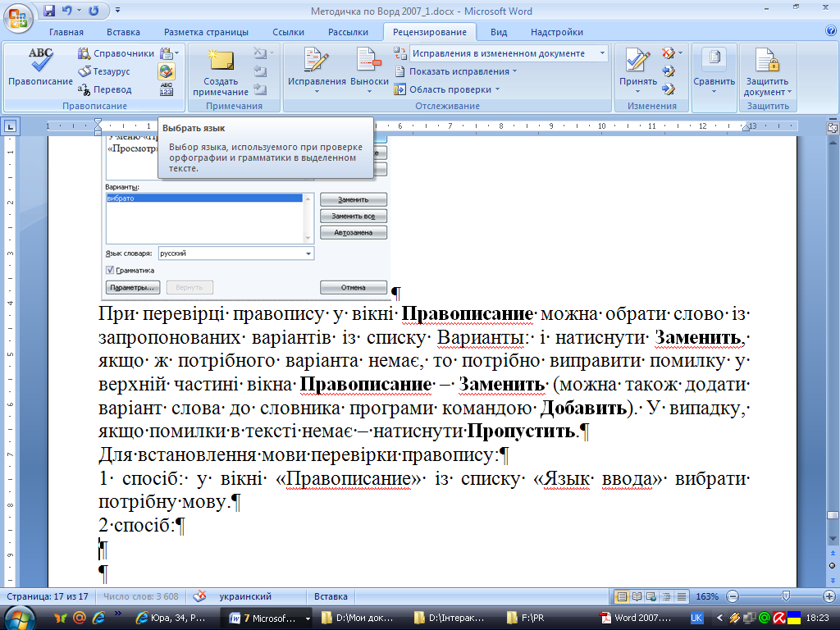Open the Сравнить compare menu

(x=714, y=71)
